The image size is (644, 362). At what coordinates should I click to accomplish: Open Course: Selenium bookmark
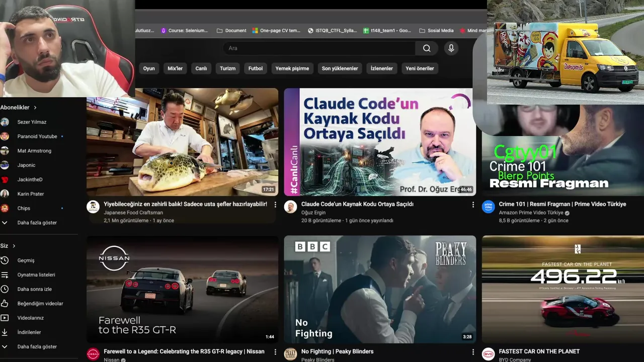(184, 31)
